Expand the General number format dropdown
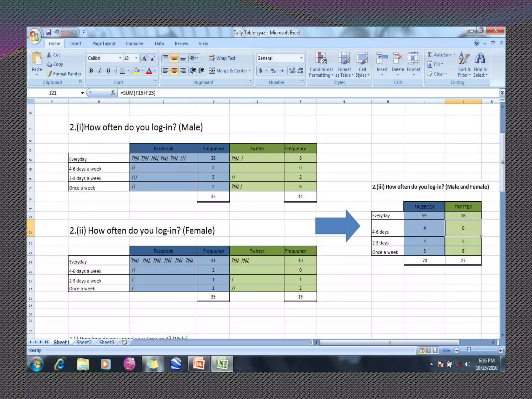532x399 pixels. pyautogui.click(x=301, y=58)
